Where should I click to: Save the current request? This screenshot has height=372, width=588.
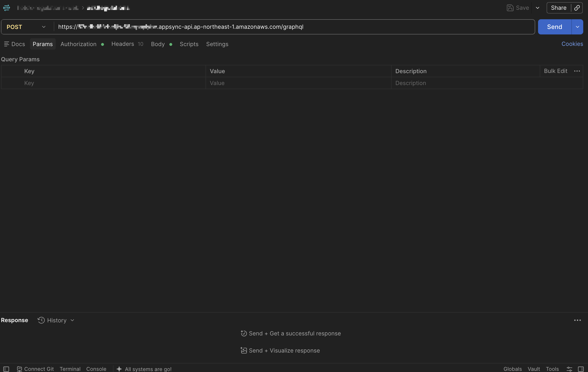[x=518, y=8]
